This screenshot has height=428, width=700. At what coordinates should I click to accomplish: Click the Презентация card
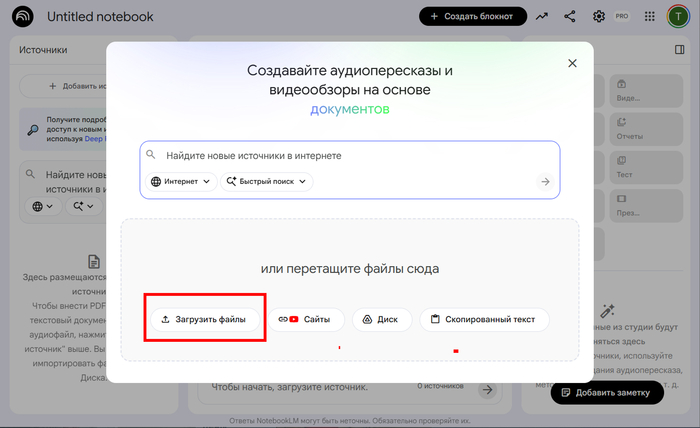[x=646, y=206]
